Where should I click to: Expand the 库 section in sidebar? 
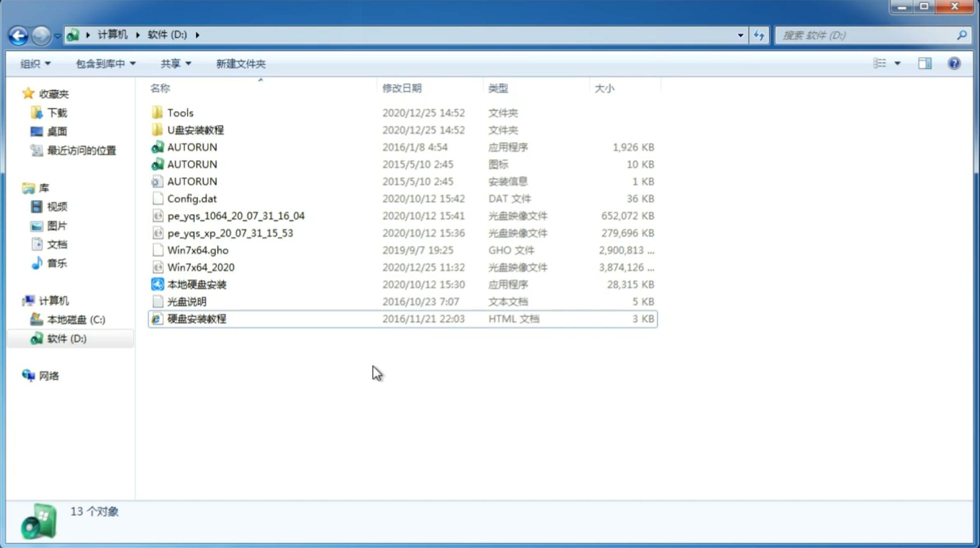pyautogui.click(x=19, y=188)
